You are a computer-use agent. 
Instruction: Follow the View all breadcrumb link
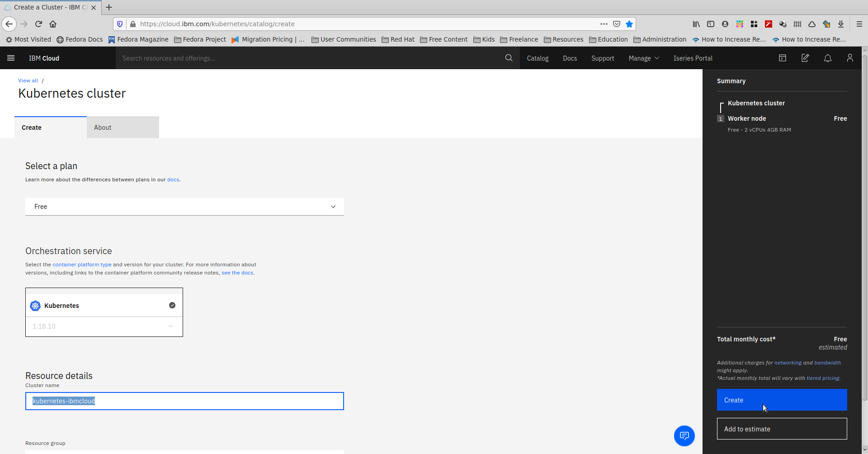[28, 80]
